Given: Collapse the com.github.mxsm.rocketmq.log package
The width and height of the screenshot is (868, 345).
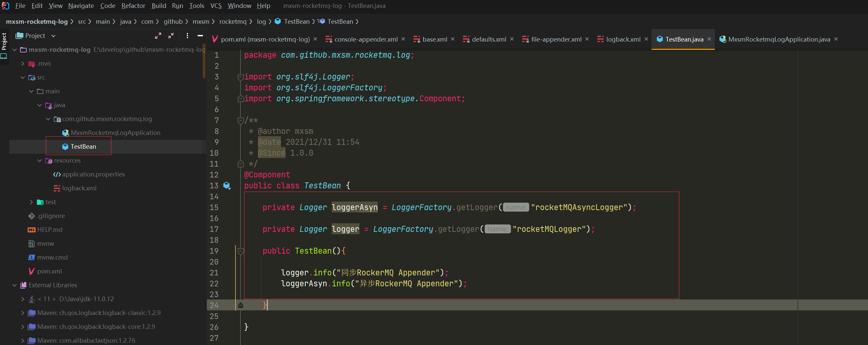Looking at the screenshot, I should click(48, 119).
